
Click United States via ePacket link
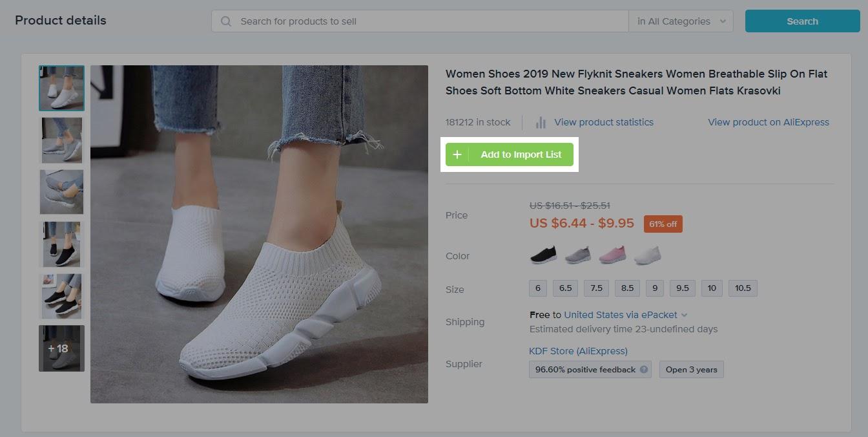621,315
